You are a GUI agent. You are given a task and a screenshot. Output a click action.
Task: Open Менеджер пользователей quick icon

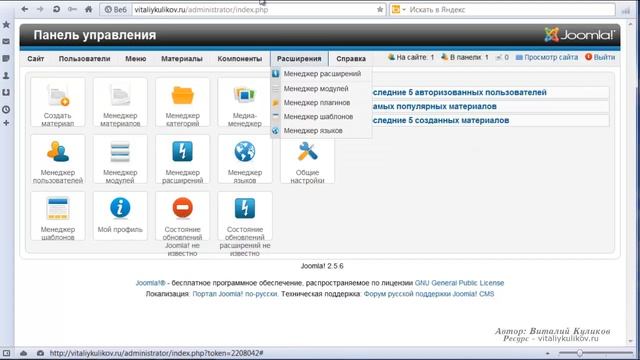coord(58,159)
